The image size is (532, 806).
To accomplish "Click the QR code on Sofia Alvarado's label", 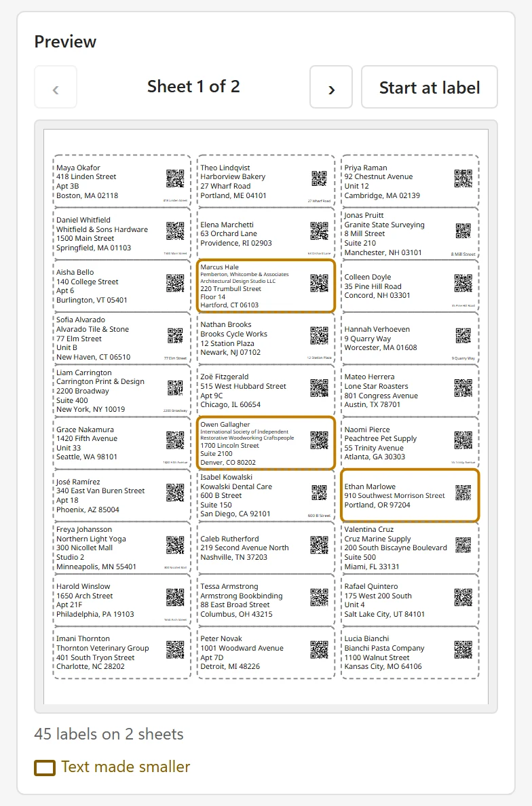I will 175,336.
